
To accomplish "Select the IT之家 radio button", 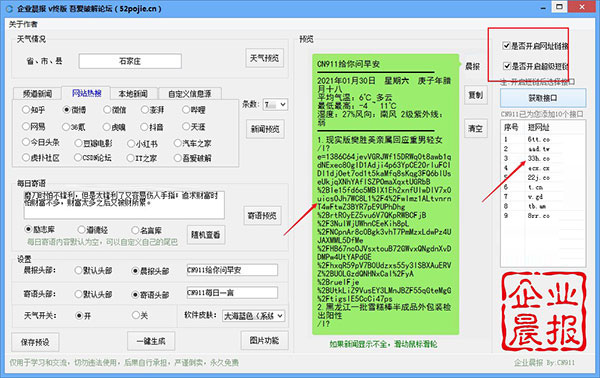I will coord(142,158).
